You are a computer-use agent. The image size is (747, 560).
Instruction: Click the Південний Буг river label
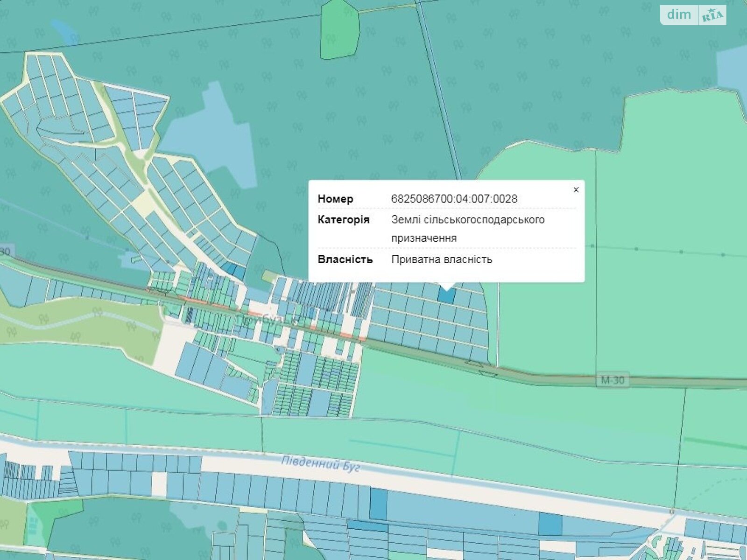tap(320, 464)
